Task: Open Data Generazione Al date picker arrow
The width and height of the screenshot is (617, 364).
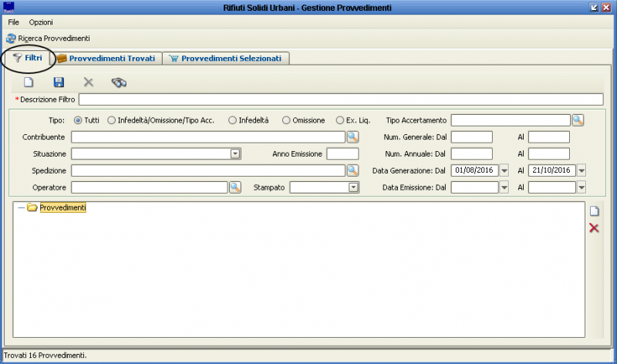Action: [582, 170]
